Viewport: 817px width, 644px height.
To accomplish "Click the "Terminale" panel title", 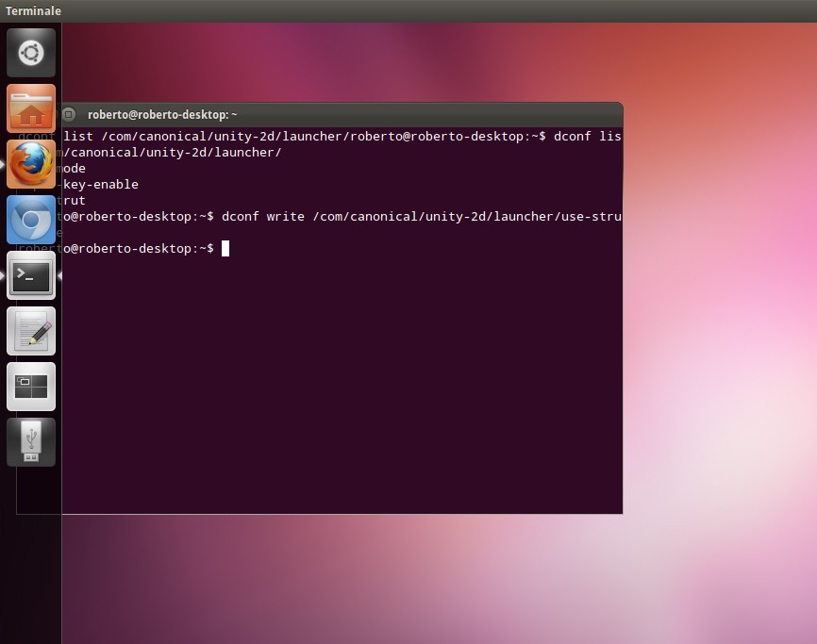I will coord(33,10).
